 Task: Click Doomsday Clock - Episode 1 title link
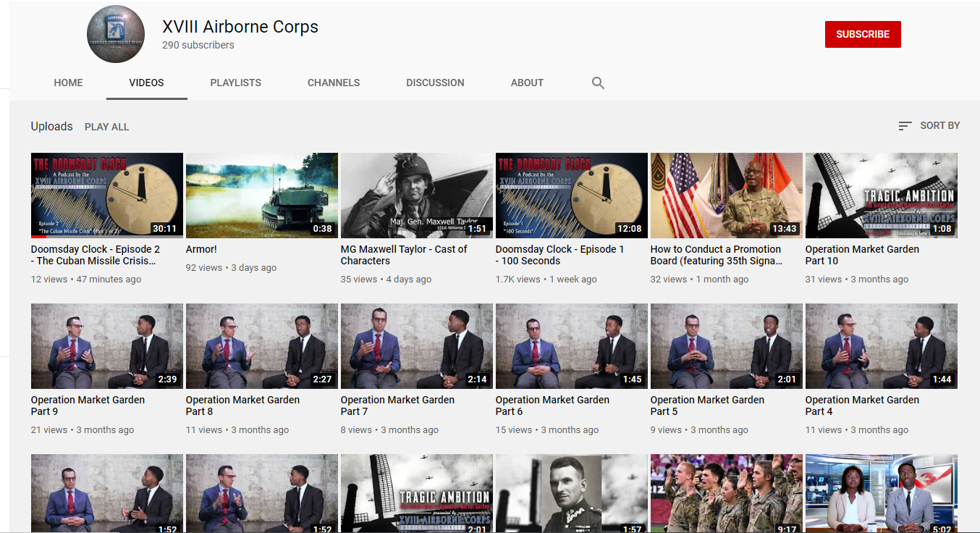coord(560,255)
